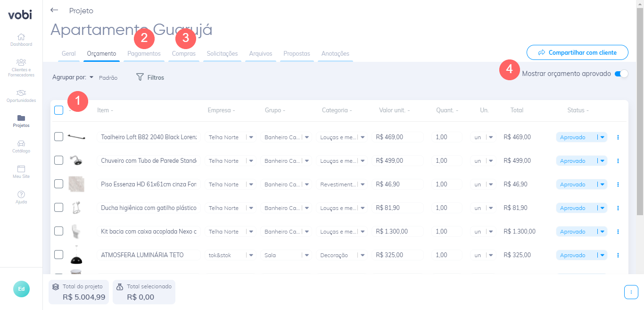Open the Dashboard home icon in sidebar
This screenshot has width=644, height=310.
tap(21, 36)
